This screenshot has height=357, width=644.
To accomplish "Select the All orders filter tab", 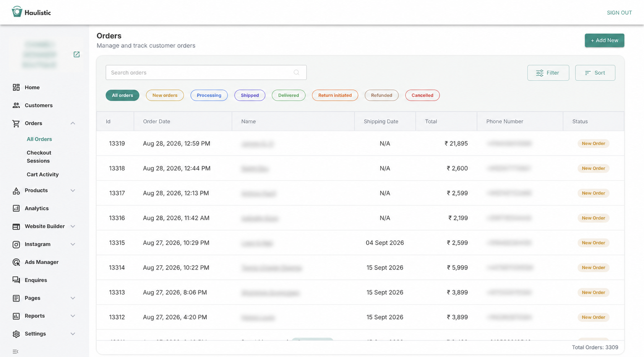I will pos(122,95).
